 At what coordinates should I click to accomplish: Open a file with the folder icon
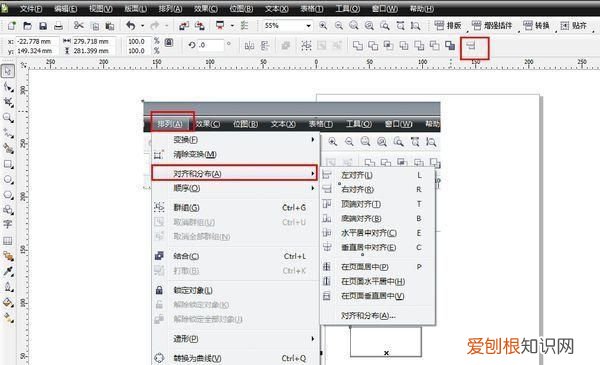(27, 26)
